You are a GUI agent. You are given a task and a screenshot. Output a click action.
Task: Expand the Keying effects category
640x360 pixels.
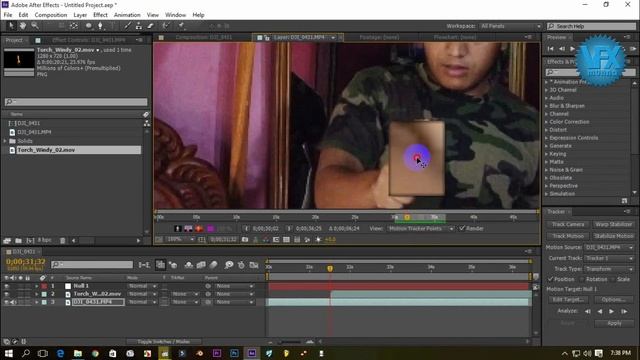click(x=547, y=154)
